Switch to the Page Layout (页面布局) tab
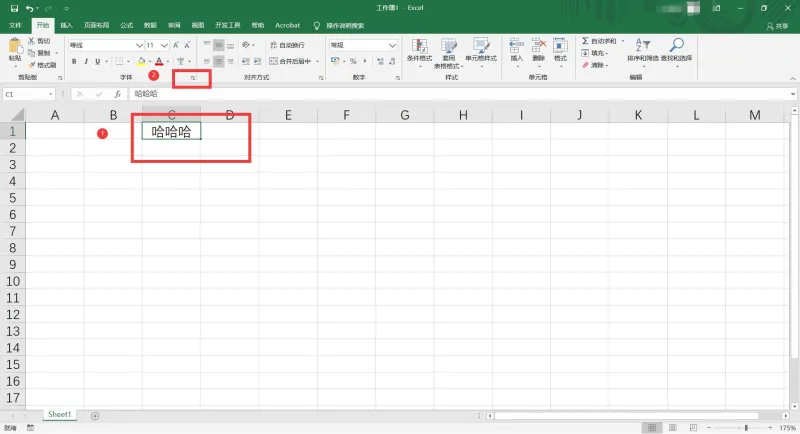This screenshot has width=800, height=434. click(96, 25)
